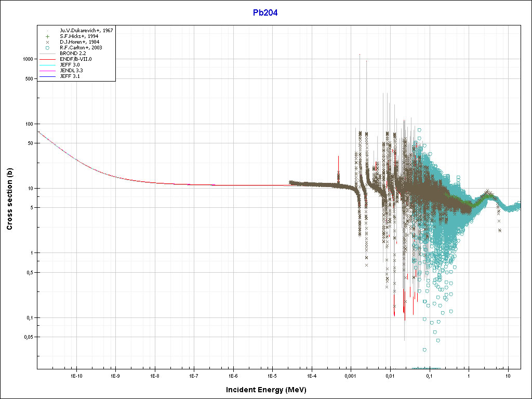The height and width of the screenshot is (399, 532).
Task: Click the 1E-10 tick label on x-axis
Action: click(x=76, y=375)
